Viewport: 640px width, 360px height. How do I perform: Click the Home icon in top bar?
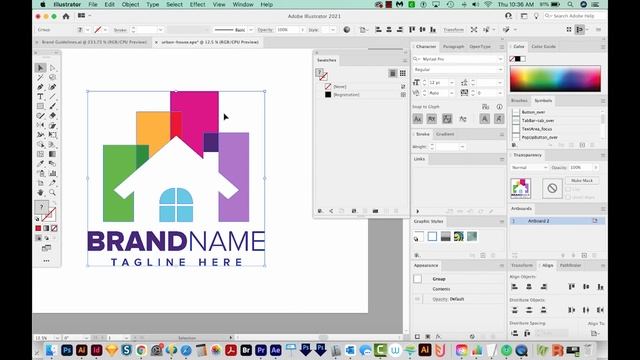tap(66, 16)
